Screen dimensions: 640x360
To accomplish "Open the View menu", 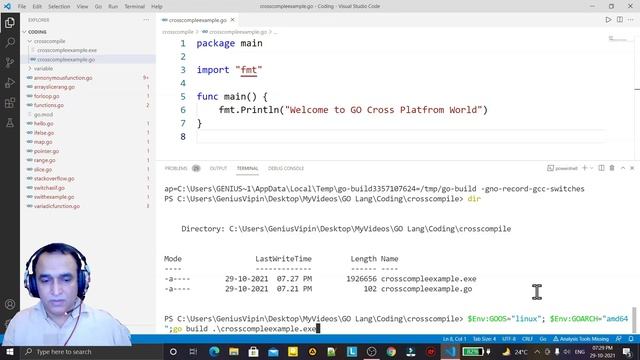I will [82, 6].
